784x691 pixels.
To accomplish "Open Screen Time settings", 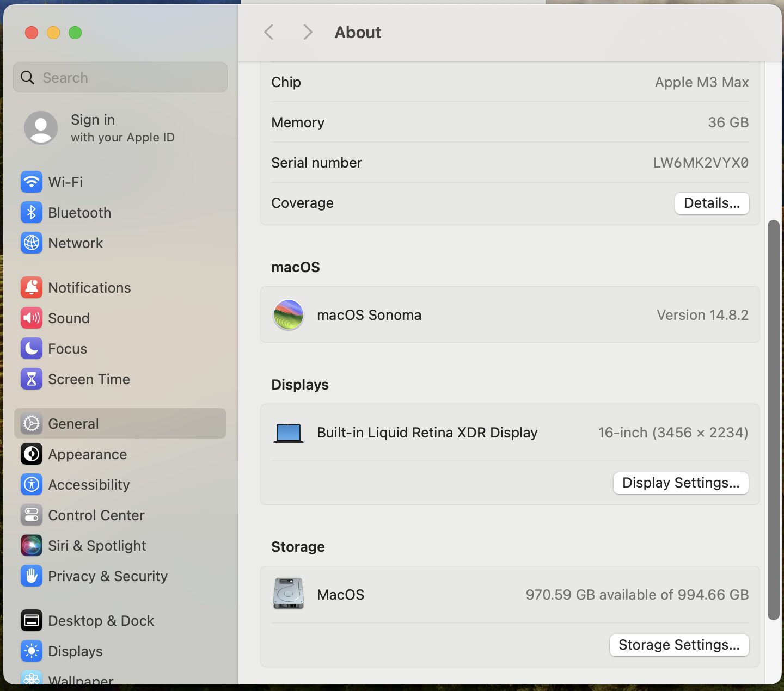I will [x=89, y=379].
